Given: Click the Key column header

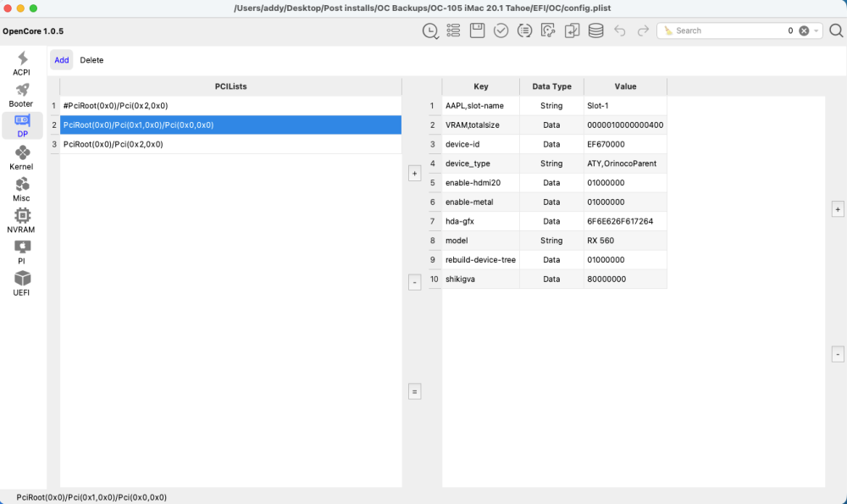Looking at the screenshot, I should click(x=481, y=86).
